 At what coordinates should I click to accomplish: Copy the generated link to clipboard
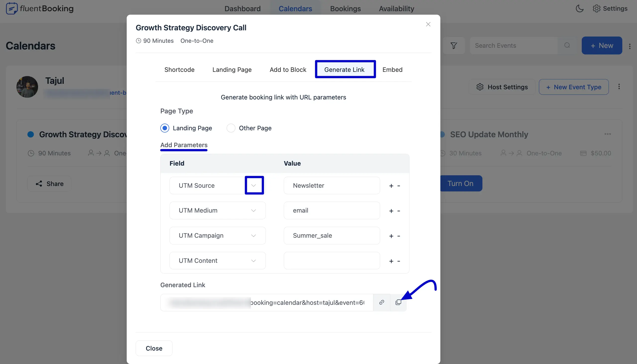pyautogui.click(x=398, y=302)
